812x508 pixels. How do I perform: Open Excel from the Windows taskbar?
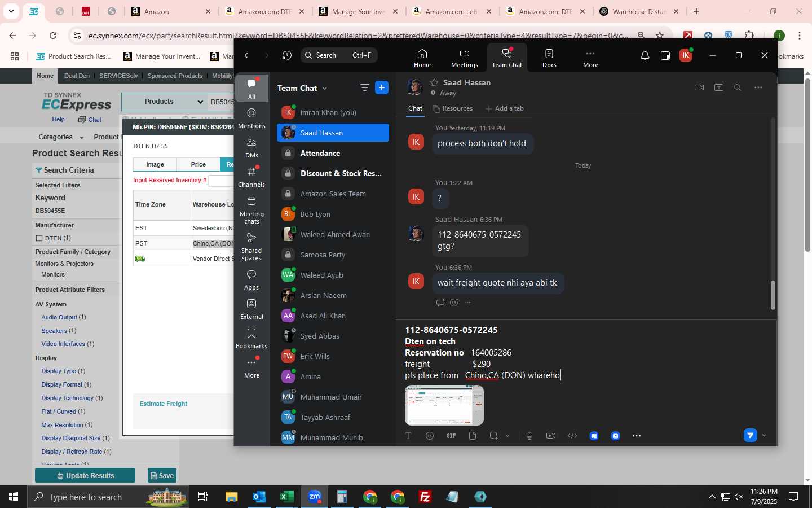click(x=286, y=497)
